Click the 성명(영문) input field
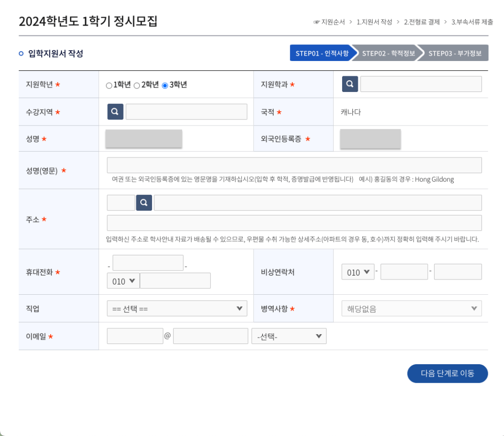Image resolution: width=504 pixels, height=436 pixels. pyautogui.click(x=294, y=165)
